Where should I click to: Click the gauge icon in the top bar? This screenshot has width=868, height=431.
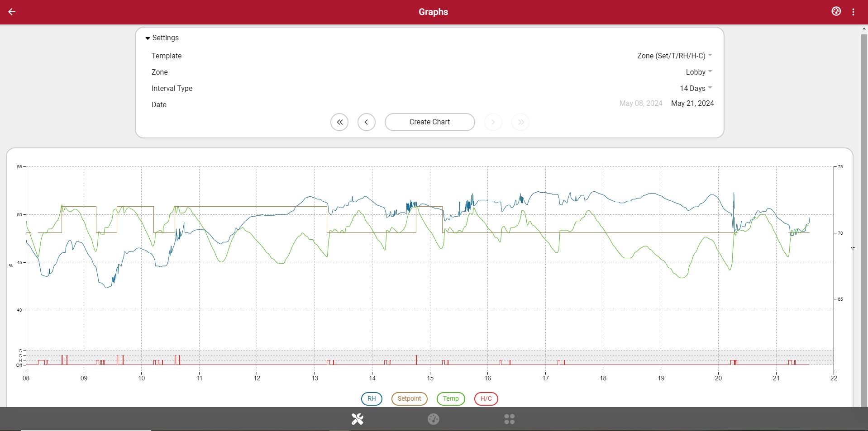pos(836,11)
